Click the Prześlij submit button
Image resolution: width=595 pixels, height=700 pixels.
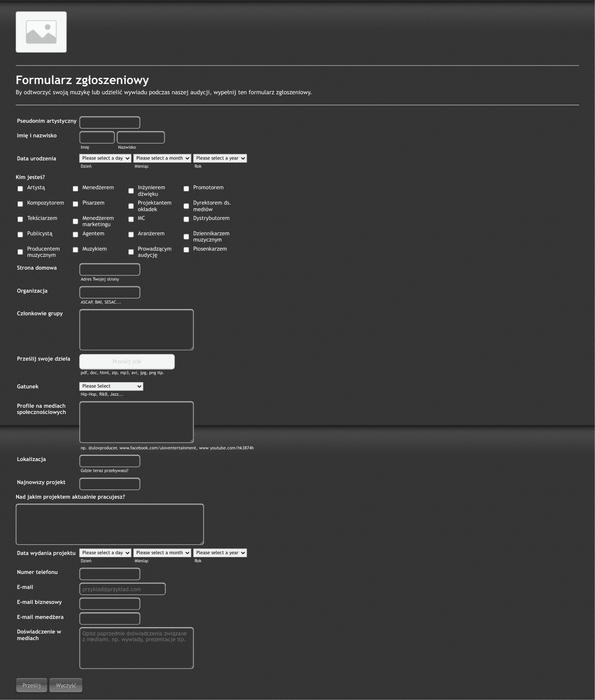[x=31, y=685]
